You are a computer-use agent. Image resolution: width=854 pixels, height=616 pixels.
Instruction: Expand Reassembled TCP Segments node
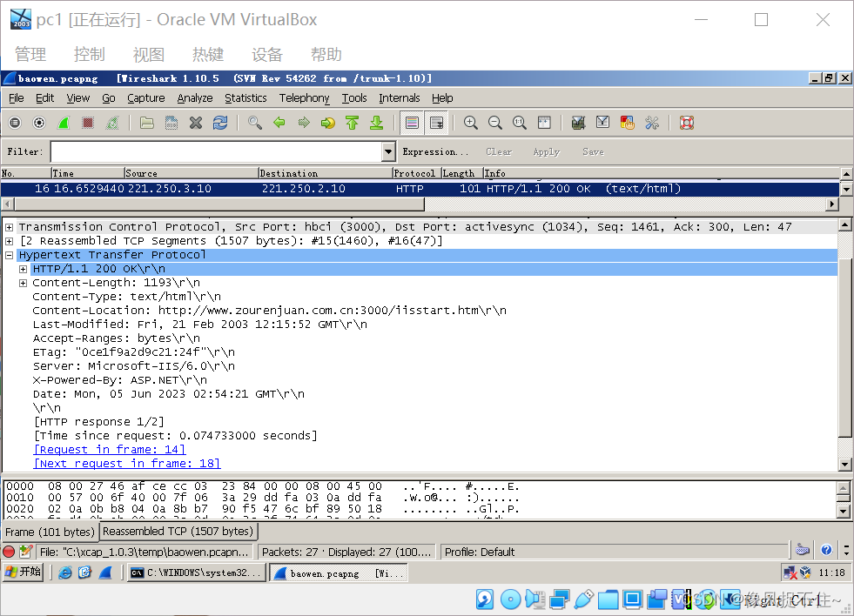(x=10, y=241)
